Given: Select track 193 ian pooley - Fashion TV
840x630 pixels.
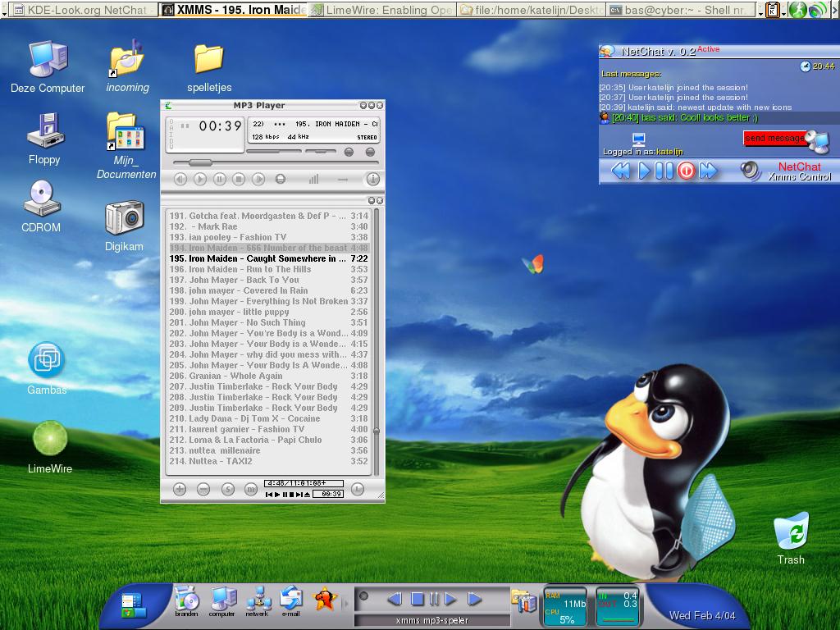Looking at the screenshot, I should tap(268, 237).
